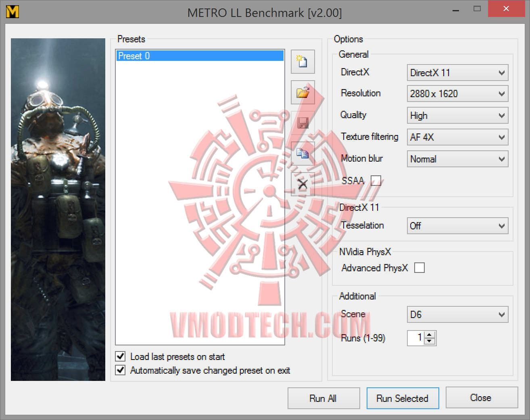Enable Advanced PhysX
Screen dimensions: 530x420
[x=419, y=267]
